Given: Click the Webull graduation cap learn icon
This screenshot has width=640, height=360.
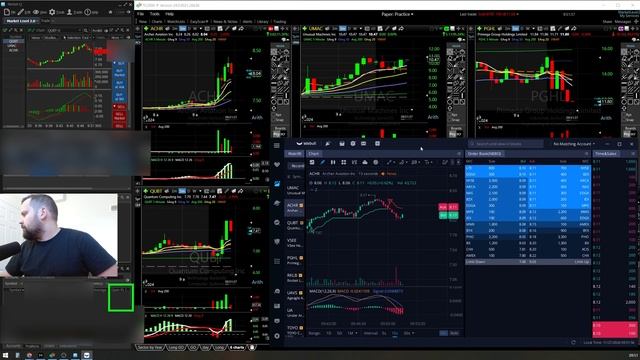Looking at the screenshot, I should (277, 203).
